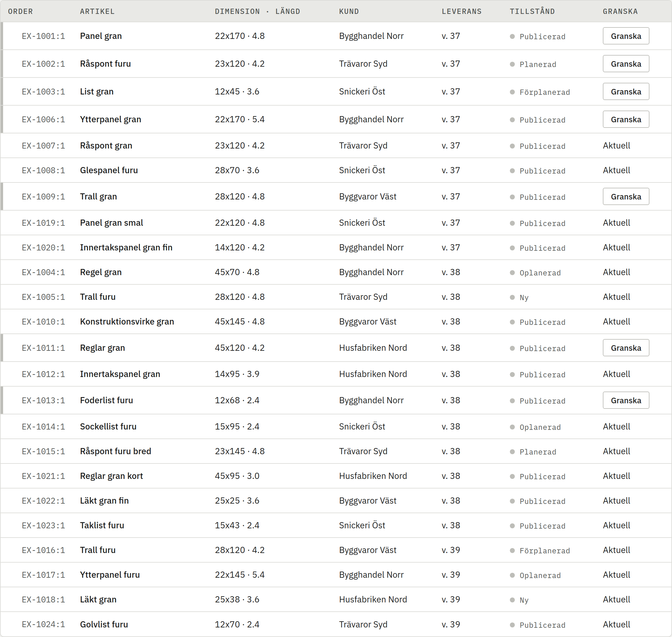Click the Ny status dot for EX-1005:1

(512, 297)
